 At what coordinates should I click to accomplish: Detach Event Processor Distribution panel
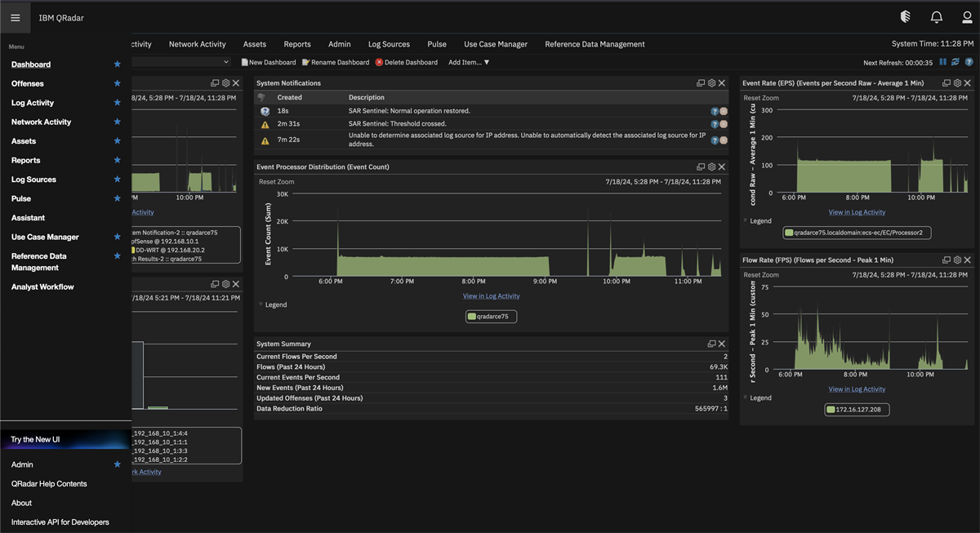pos(701,167)
